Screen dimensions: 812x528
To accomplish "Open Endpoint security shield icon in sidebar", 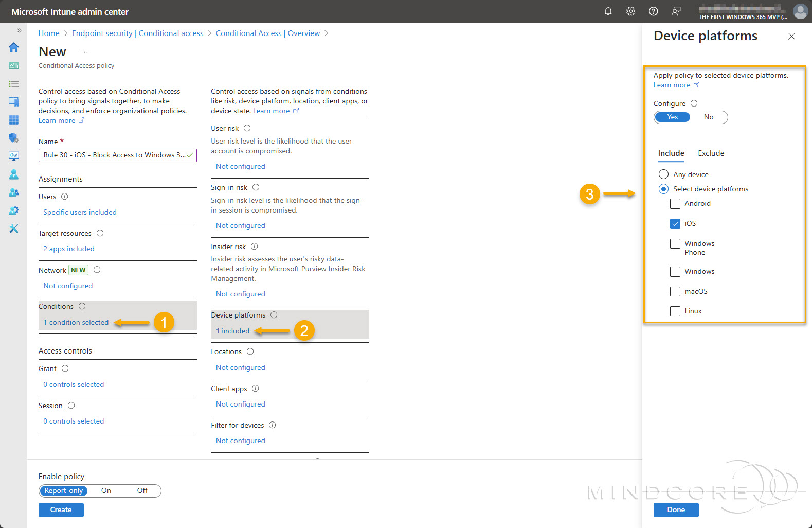I will [x=14, y=138].
